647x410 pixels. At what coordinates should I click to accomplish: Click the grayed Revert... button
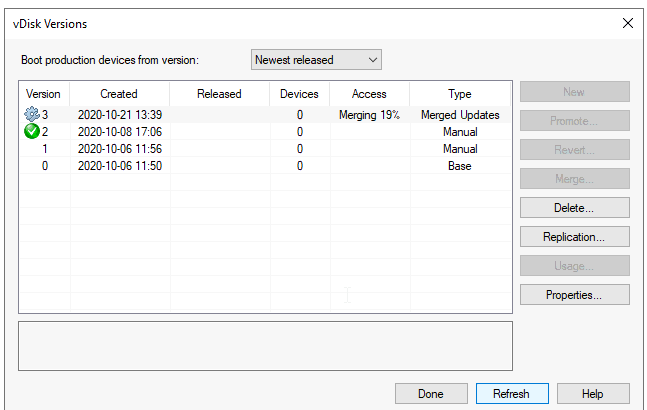tap(574, 149)
